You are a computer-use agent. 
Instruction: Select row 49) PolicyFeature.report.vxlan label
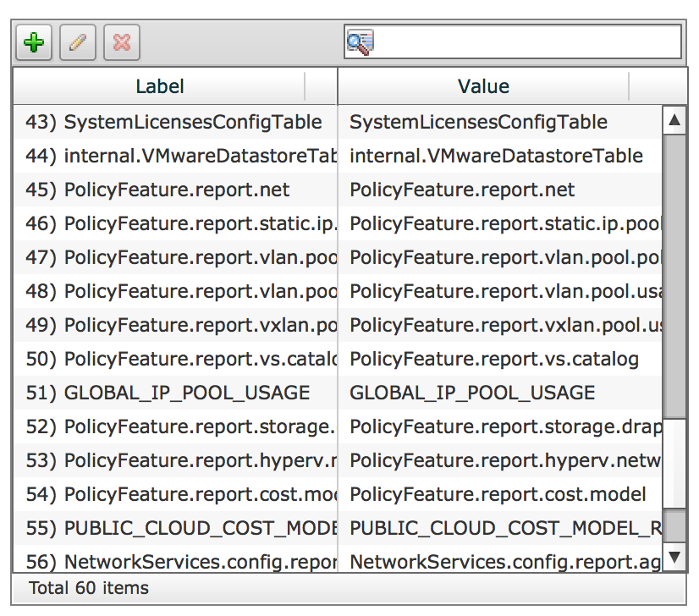174,326
